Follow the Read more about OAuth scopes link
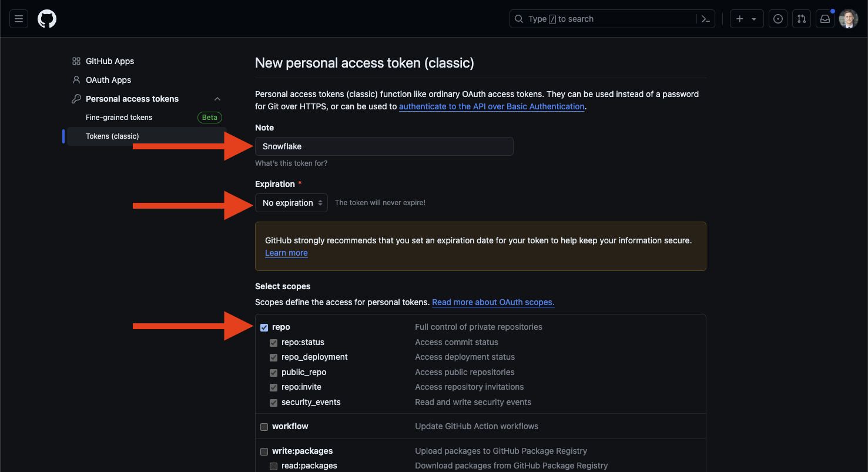Viewport: 868px width, 472px height. pos(493,302)
